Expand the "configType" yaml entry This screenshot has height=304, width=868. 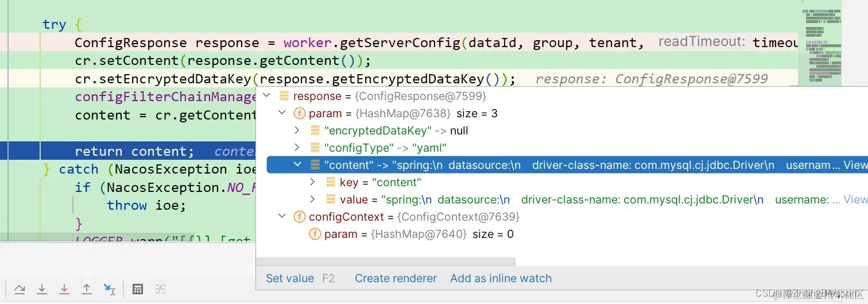click(x=297, y=148)
